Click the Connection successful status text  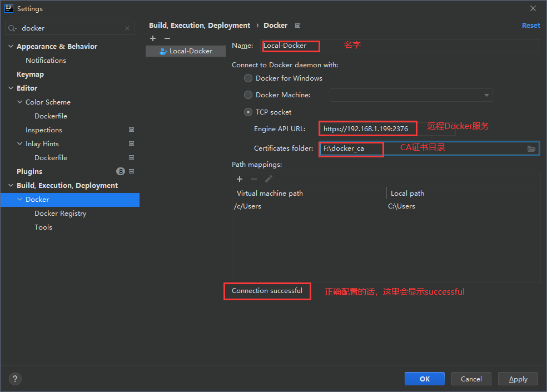click(267, 291)
